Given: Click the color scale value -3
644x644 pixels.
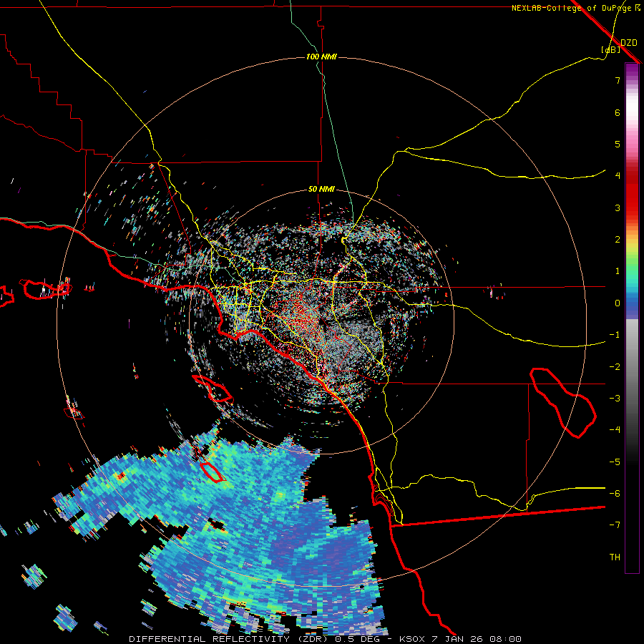Looking at the screenshot, I should click(x=615, y=399).
